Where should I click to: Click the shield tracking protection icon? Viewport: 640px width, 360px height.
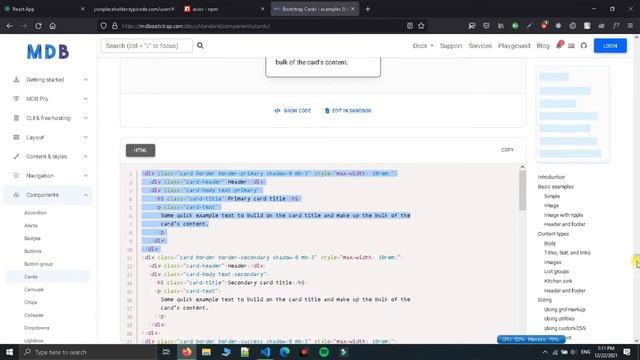(103, 26)
